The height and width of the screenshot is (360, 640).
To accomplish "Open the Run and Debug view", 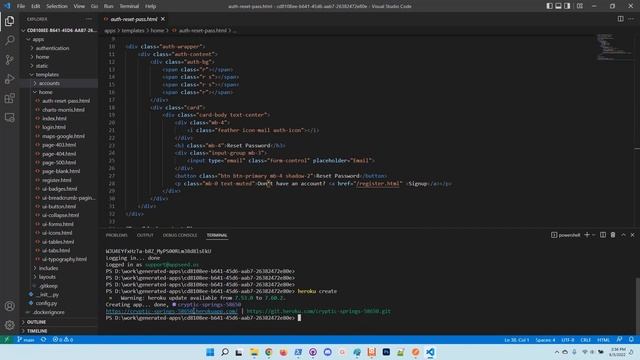I will click(9, 79).
